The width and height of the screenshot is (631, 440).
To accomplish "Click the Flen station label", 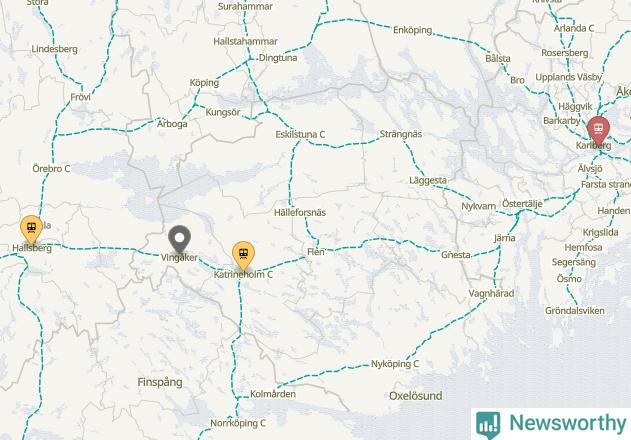I will (316, 252).
